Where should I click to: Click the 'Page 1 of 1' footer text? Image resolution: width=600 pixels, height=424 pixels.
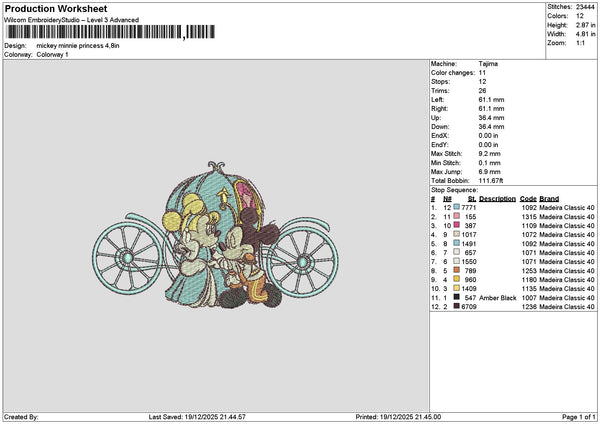579,417
